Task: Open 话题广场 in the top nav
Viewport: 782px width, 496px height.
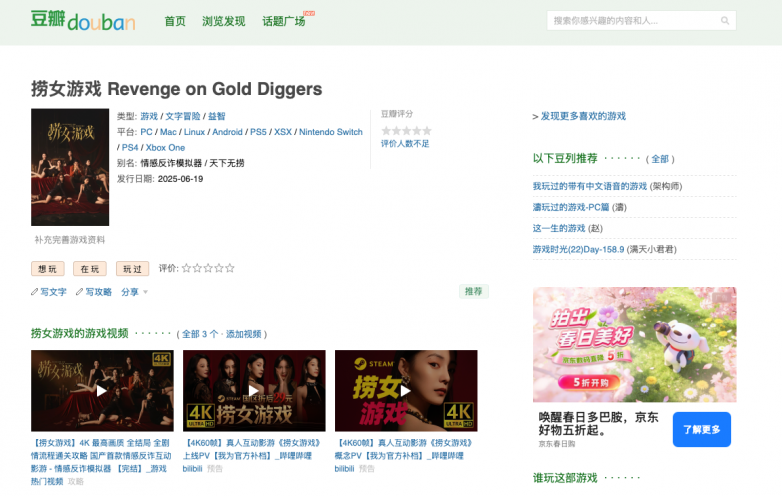Action: point(284,21)
